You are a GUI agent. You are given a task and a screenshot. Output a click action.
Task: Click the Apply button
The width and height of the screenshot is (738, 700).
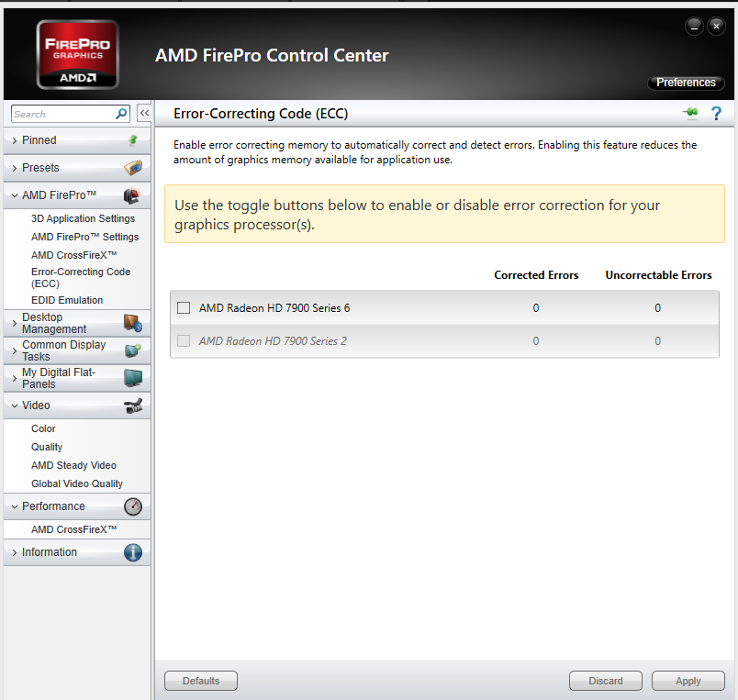tap(688, 681)
